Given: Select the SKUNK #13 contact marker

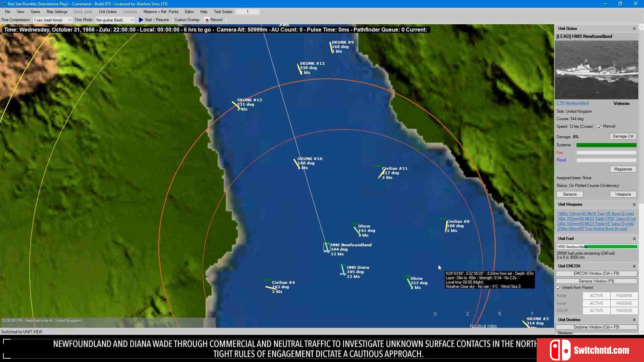Looking at the screenshot, I should pos(236,106).
